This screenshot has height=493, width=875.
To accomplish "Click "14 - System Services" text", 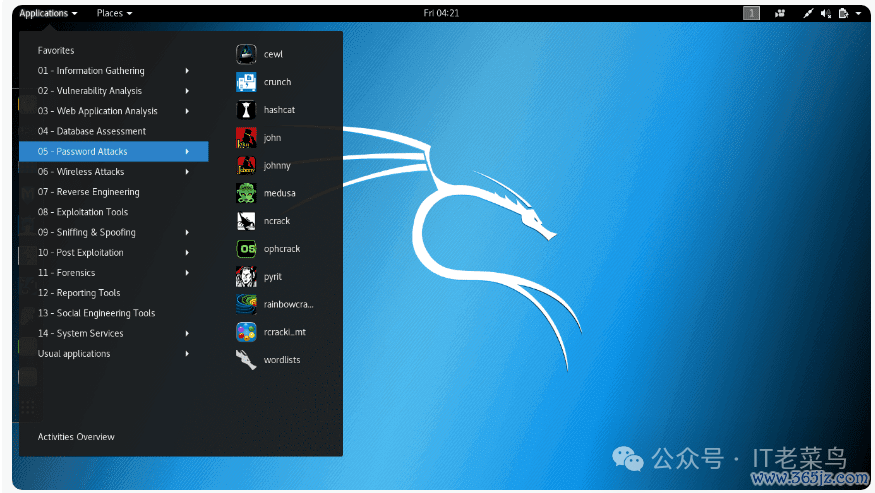I will pyautogui.click(x=80, y=333).
